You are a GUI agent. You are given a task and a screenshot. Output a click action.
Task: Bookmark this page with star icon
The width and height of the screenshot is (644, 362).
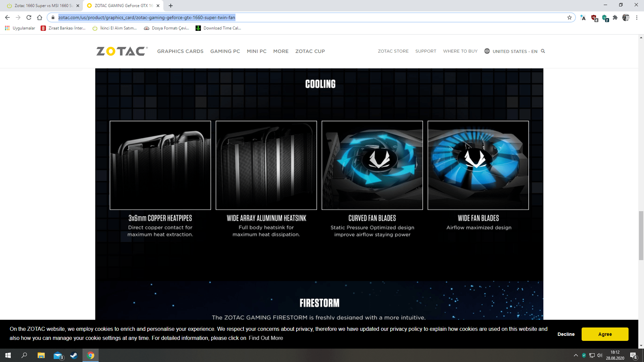569,17
